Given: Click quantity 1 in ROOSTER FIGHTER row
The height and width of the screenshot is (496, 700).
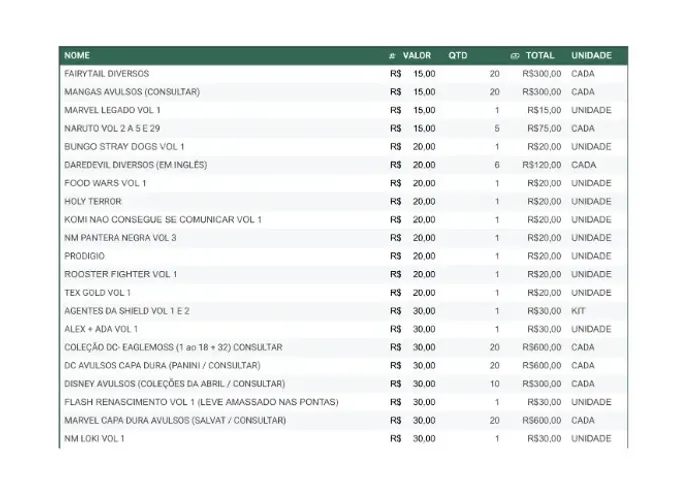Looking at the screenshot, I should (x=497, y=275).
